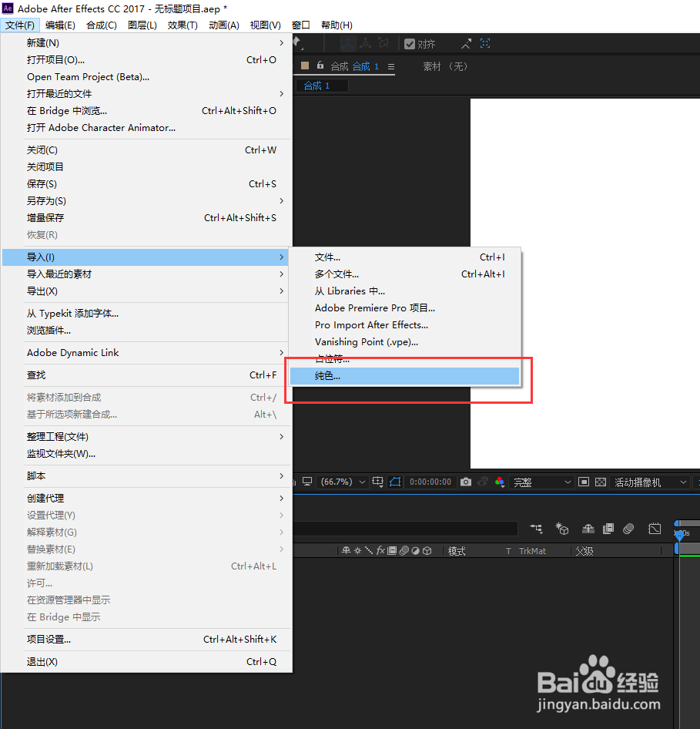Click the fx column header icon
Screen dimensions: 700x729
tap(380, 550)
